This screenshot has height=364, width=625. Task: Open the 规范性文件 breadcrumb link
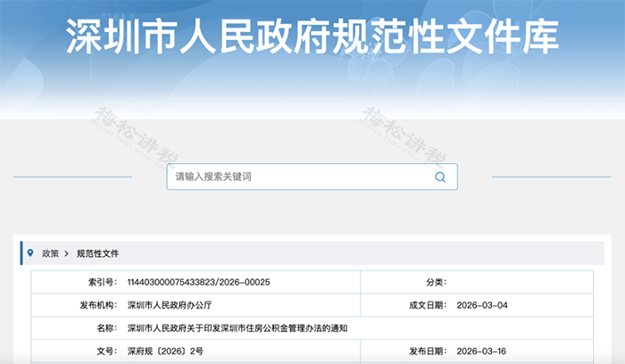point(97,253)
